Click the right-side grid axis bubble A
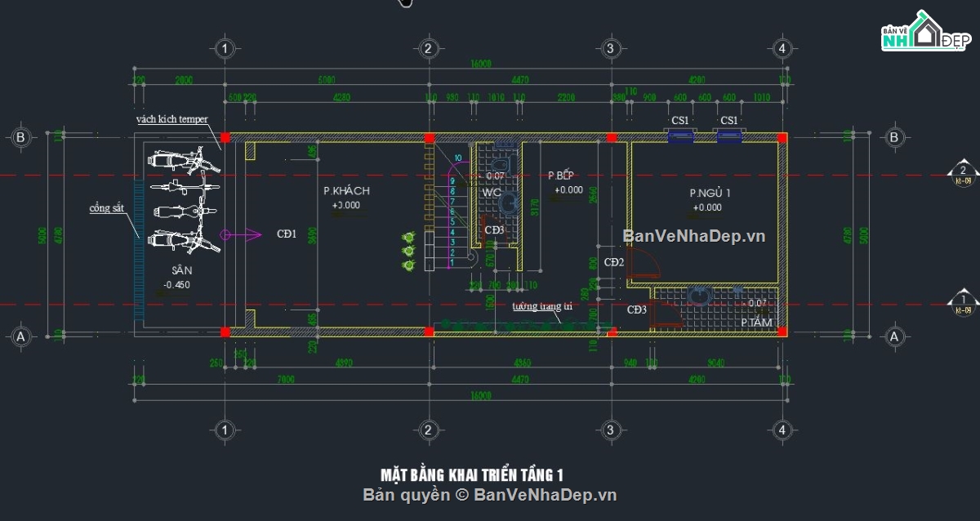 894,336
